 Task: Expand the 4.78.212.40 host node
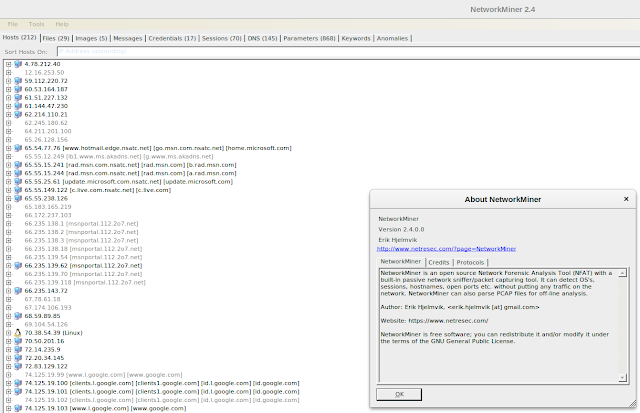[9, 64]
